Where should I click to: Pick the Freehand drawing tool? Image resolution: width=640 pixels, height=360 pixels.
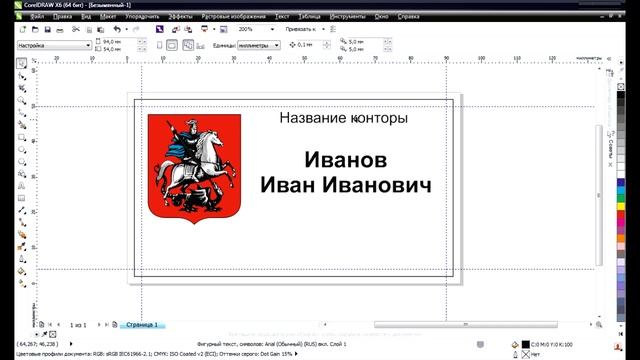click(x=22, y=113)
